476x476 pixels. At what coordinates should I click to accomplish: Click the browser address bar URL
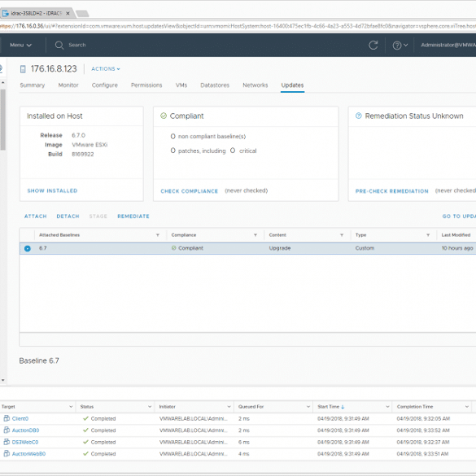tap(238, 26)
